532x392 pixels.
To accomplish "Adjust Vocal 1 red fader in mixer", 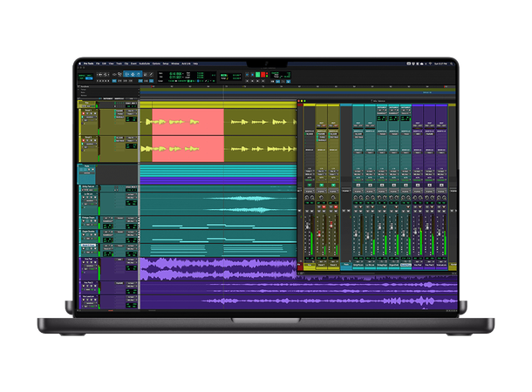I will coord(319,233).
